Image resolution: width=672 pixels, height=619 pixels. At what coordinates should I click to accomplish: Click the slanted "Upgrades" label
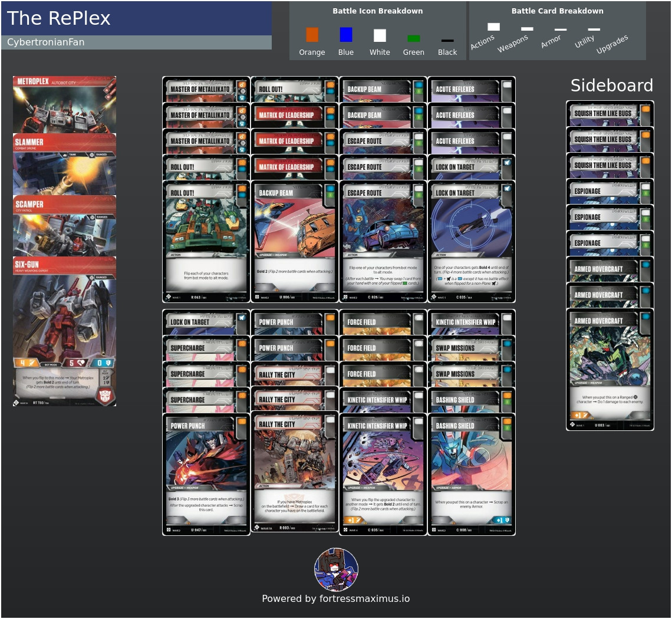tap(612, 44)
